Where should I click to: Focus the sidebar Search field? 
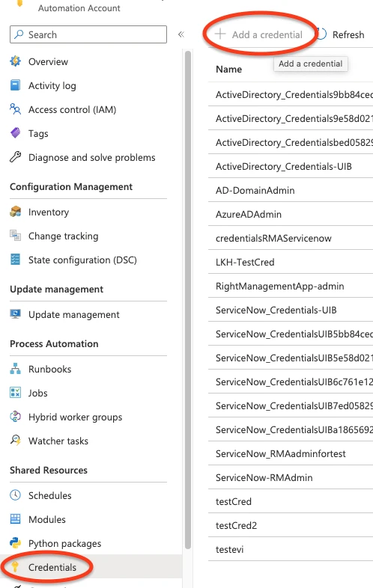pos(88,34)
